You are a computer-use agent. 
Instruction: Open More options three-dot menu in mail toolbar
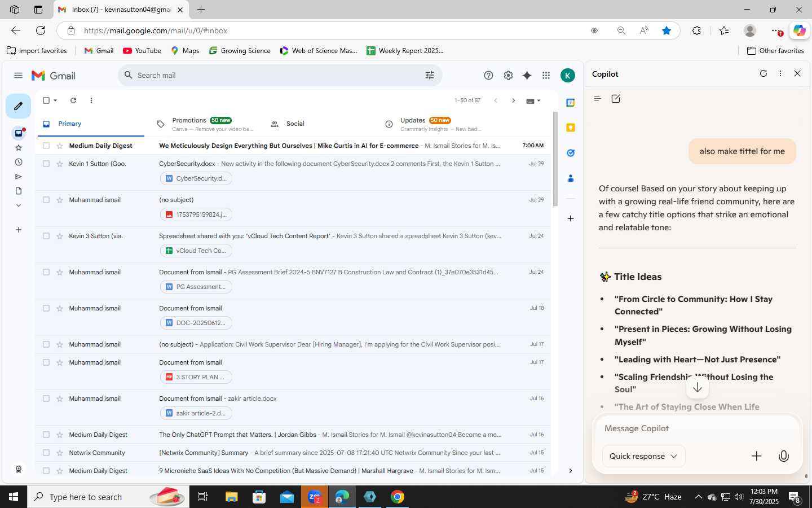(91, 100)
